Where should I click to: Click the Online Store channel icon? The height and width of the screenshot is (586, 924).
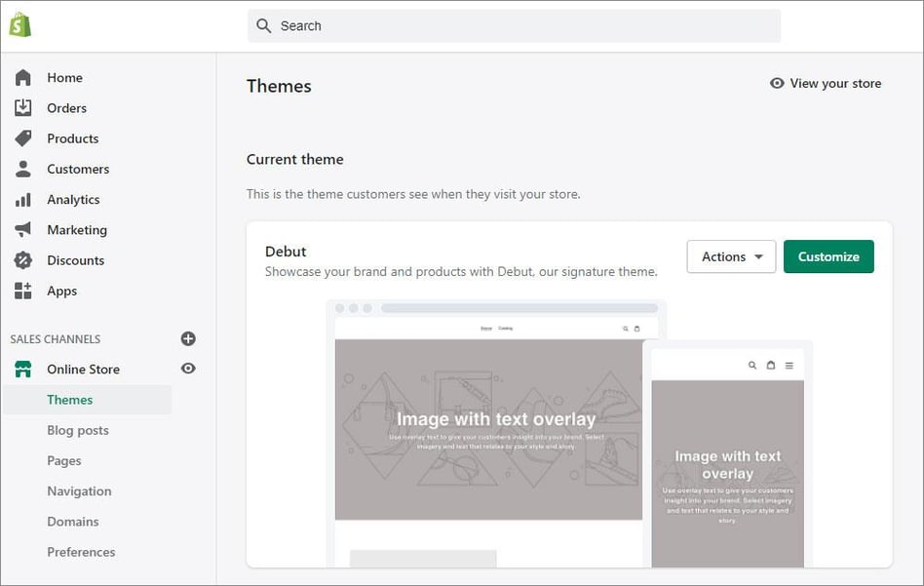(x=24, y=370)
